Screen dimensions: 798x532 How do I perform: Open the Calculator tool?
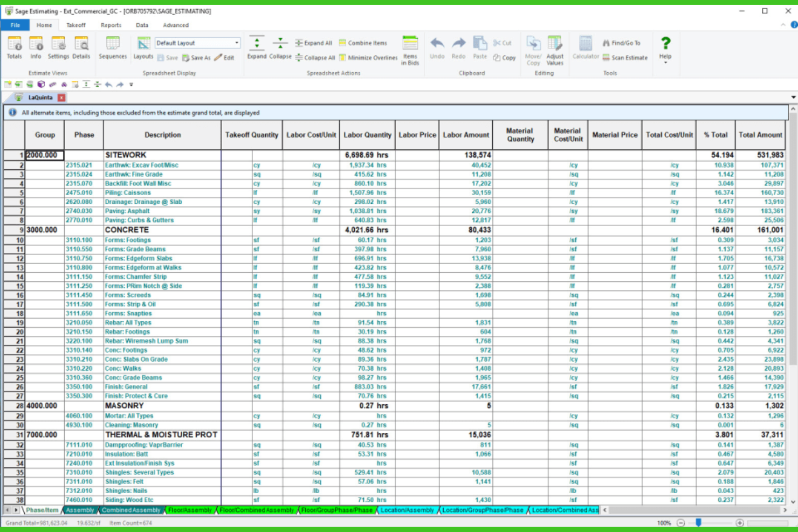coord(586,48)
